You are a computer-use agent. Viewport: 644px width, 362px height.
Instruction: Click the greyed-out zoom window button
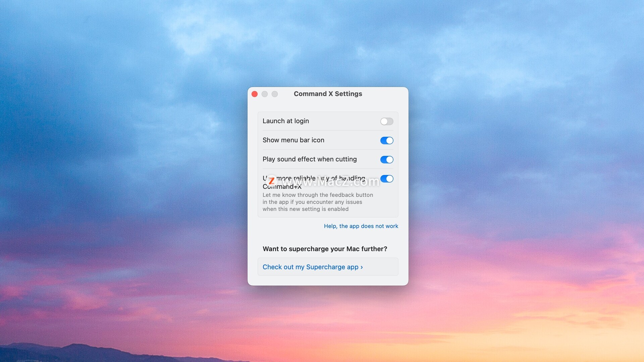tap(275, 94)
